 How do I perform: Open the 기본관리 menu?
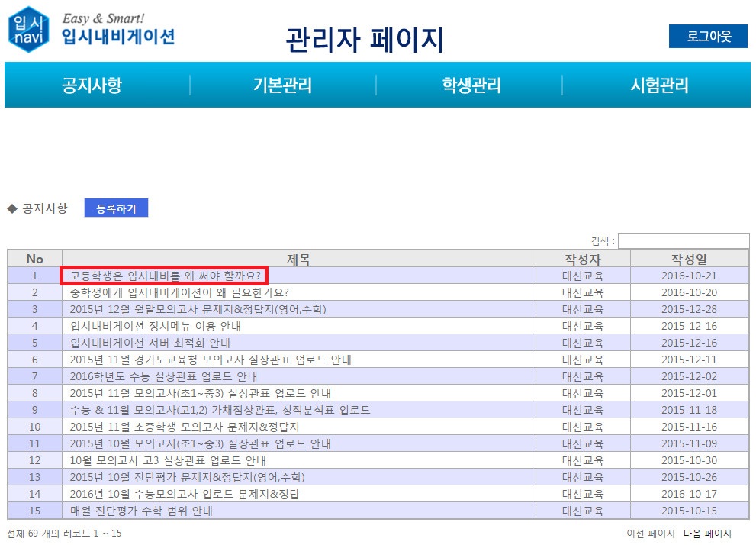tap(282, 85)
